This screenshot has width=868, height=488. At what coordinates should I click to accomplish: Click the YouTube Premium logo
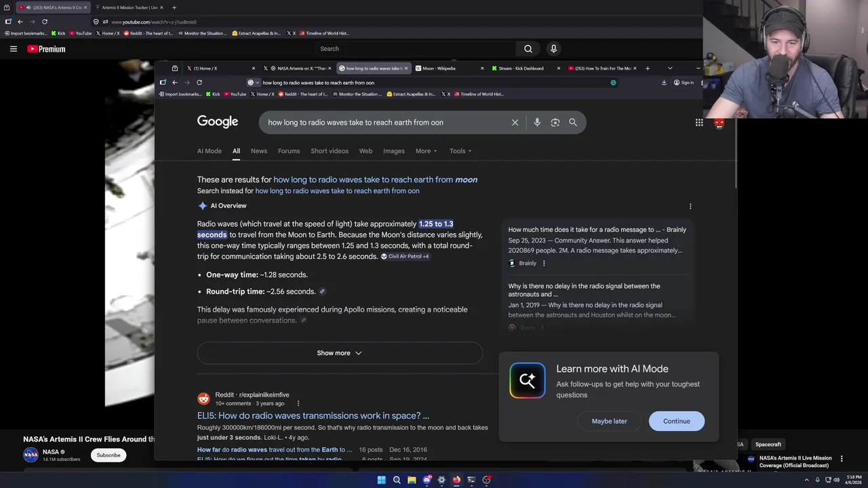46,49
